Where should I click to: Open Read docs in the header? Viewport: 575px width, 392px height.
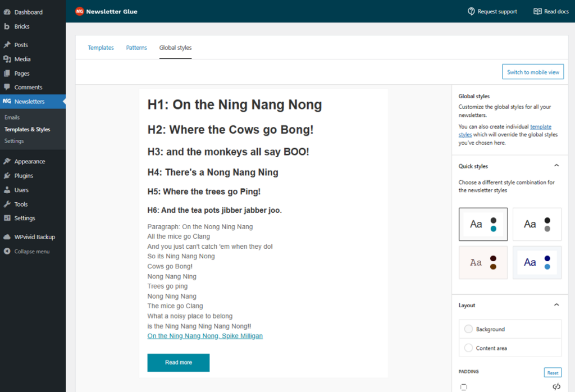point(551,11)
